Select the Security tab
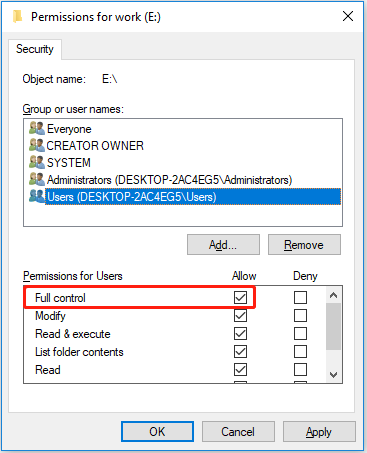367x453 pixels. (x=35, y=49)
